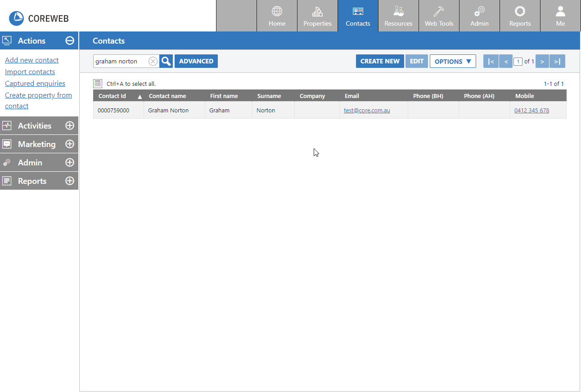The width and height of the screenshot is (581, 392).
Task: Sort by Contact Id column header
Action: click(113, 96)
